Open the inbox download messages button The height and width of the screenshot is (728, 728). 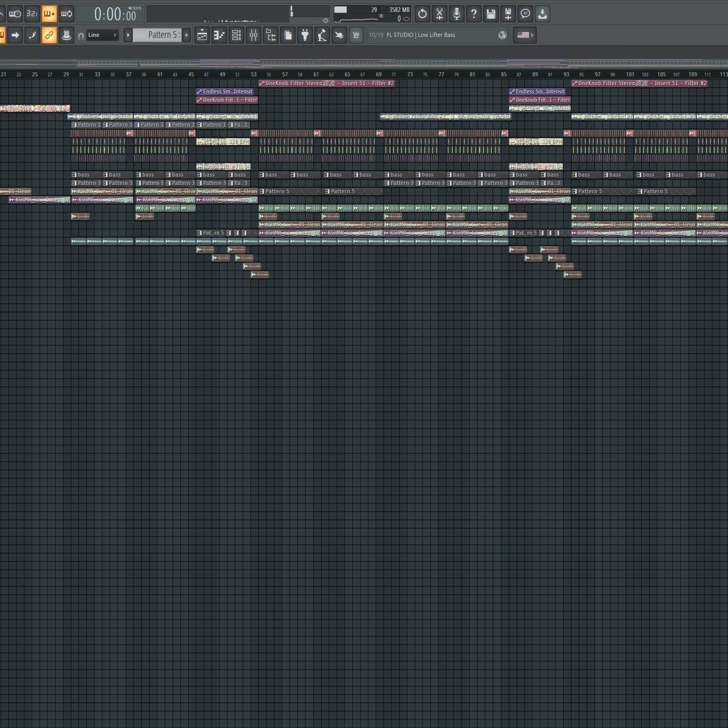pos(542,14)
